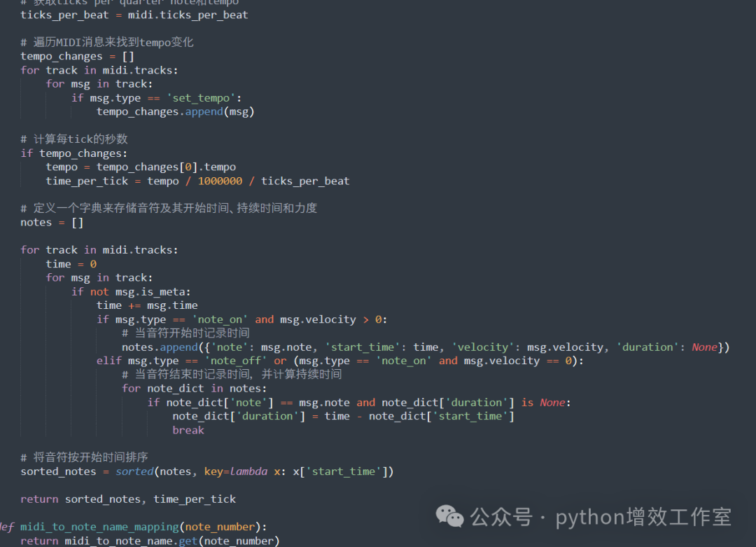The width and height of the screenshot is (756, 547).
Task: Click the line 'return sorted_notes, time_per_tick'
Action: [128, 499]
